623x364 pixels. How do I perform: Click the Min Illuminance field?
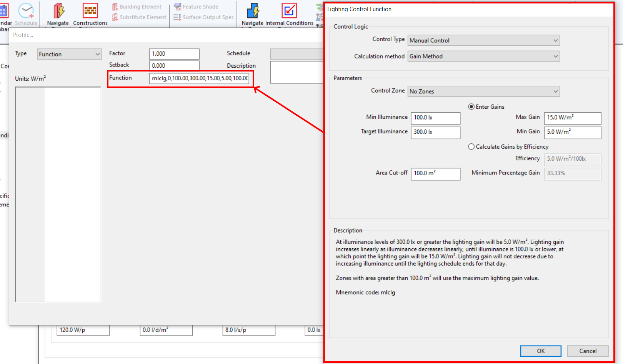click(x=435, y=118)
